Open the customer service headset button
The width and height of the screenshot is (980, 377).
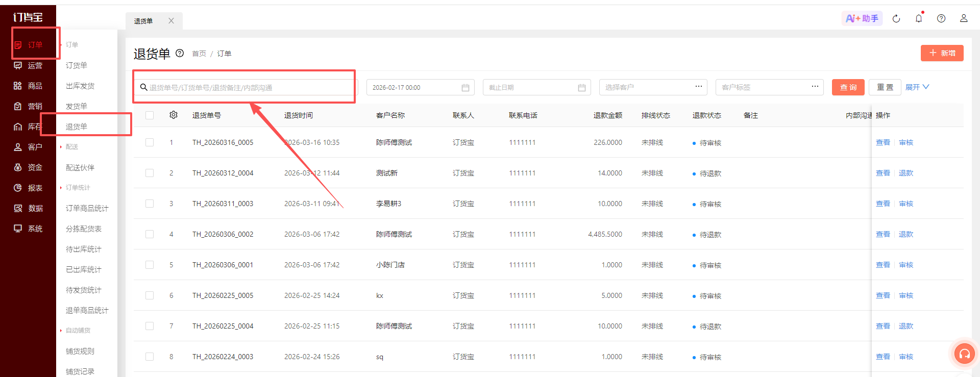tap(965, 353)
